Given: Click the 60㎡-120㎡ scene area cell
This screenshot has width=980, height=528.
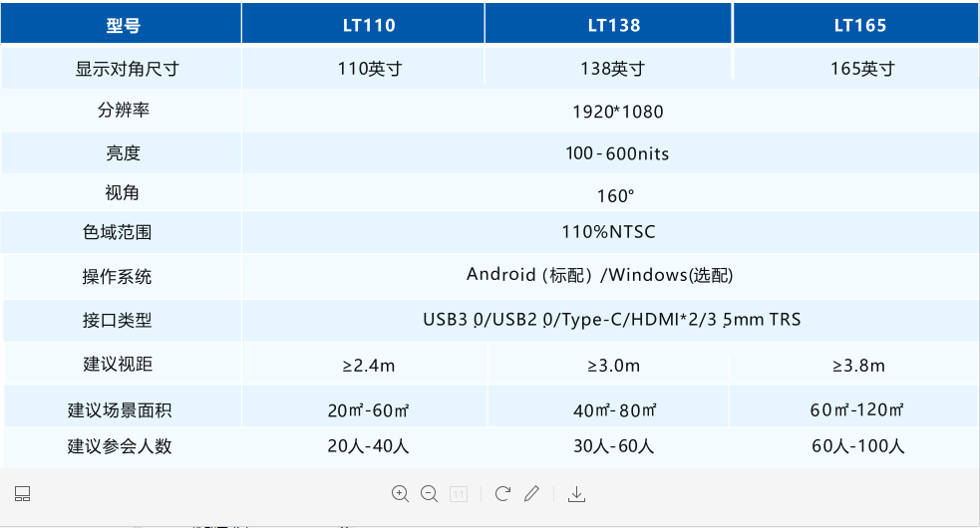Looking at the screenshot, I should pyautogui.click(x=856, y=409).
